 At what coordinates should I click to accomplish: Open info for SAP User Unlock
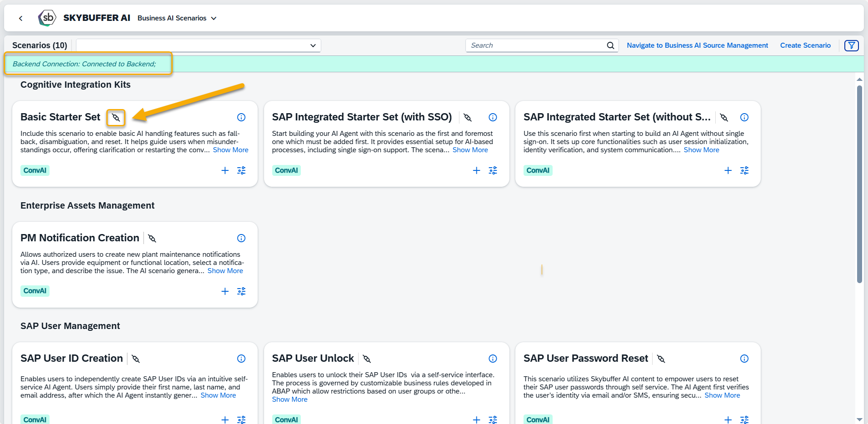click(493, 359)
